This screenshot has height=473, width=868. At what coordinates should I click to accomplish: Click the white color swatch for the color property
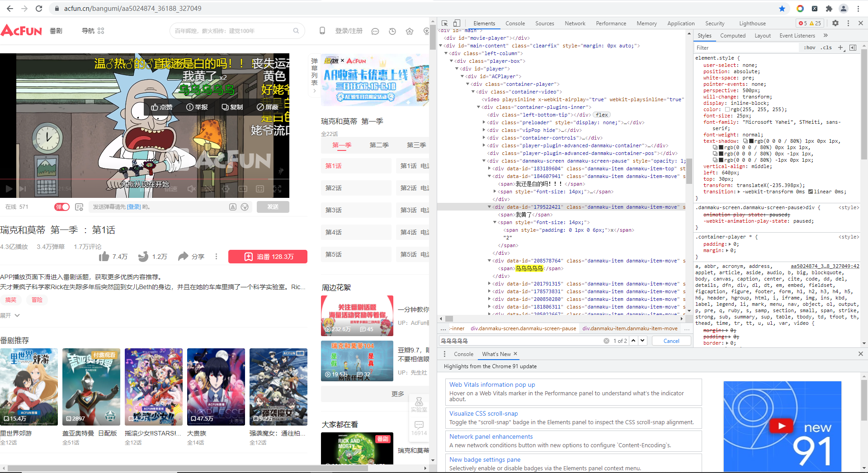click(x=727, y=109)
